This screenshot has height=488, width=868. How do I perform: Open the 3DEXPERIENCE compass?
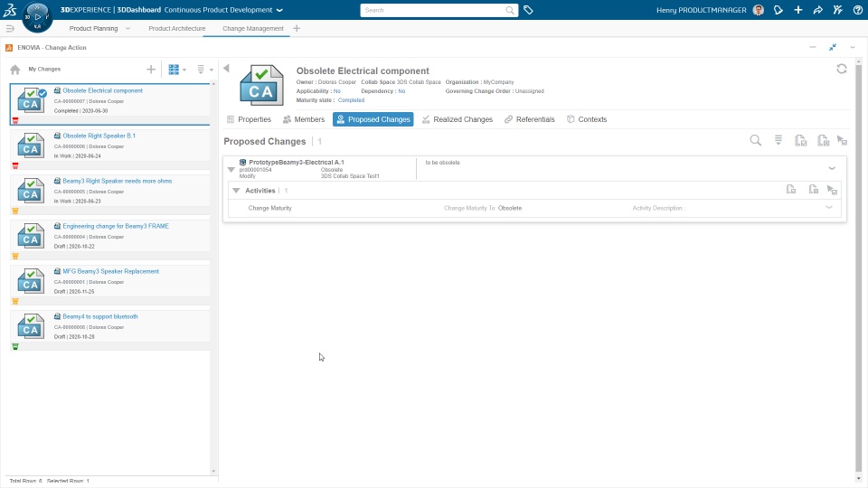[x=37, y=16]
